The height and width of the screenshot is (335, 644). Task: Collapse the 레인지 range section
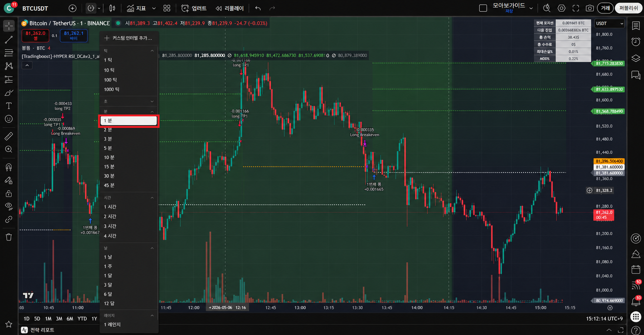click(x=152, y=316)
